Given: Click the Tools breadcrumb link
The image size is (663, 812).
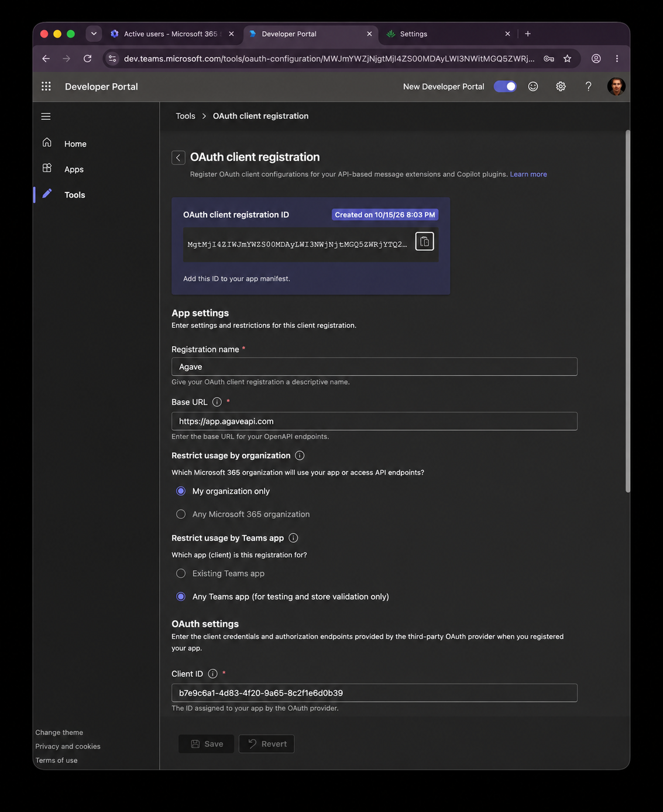Looking at the screenshot, I should tap(185, 116).
